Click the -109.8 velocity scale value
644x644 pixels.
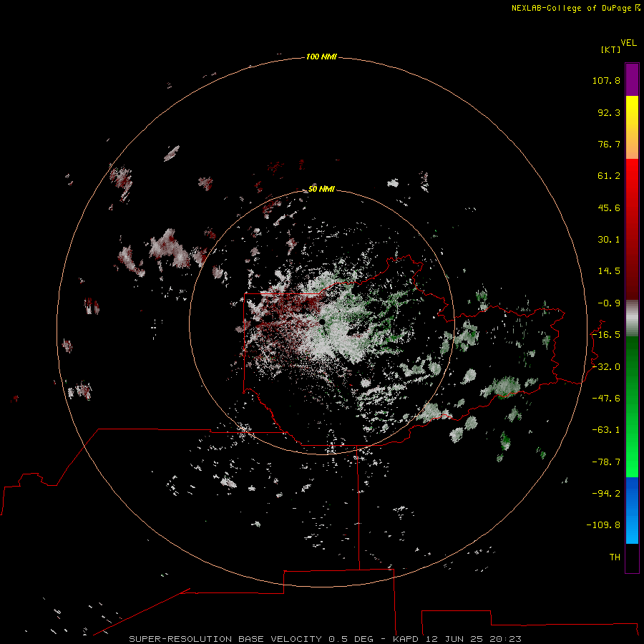click(603, 525)
